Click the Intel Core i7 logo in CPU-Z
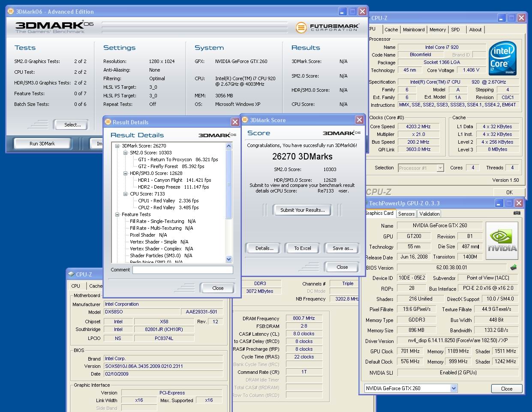Screen dimensions: 532x412 click(502, 58)
